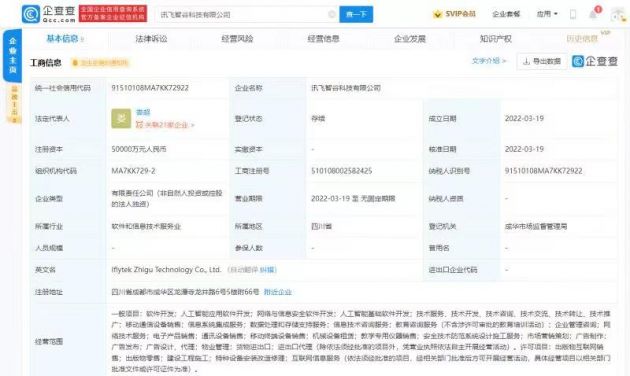Click company type value 有限责任公司

pos(167,198)
